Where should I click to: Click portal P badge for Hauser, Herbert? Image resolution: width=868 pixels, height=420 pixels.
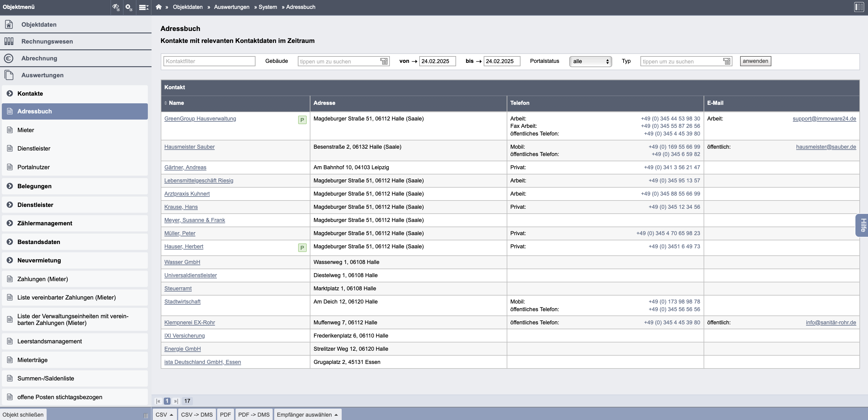pyautogui.click(x=302, y=248)
